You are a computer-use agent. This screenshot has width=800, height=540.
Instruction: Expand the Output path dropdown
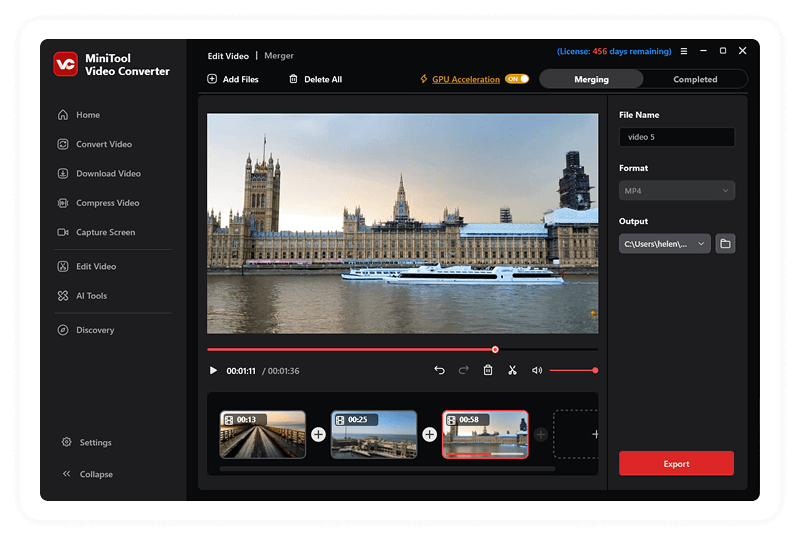coord(664,243)
